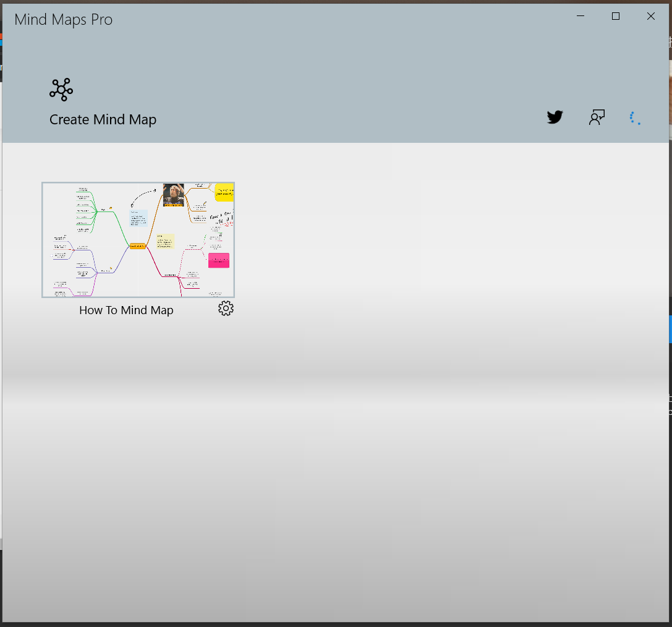Viewport: 672px width, 627px height.
Task: Open the Twitter bird icon link
Action: 555,117
